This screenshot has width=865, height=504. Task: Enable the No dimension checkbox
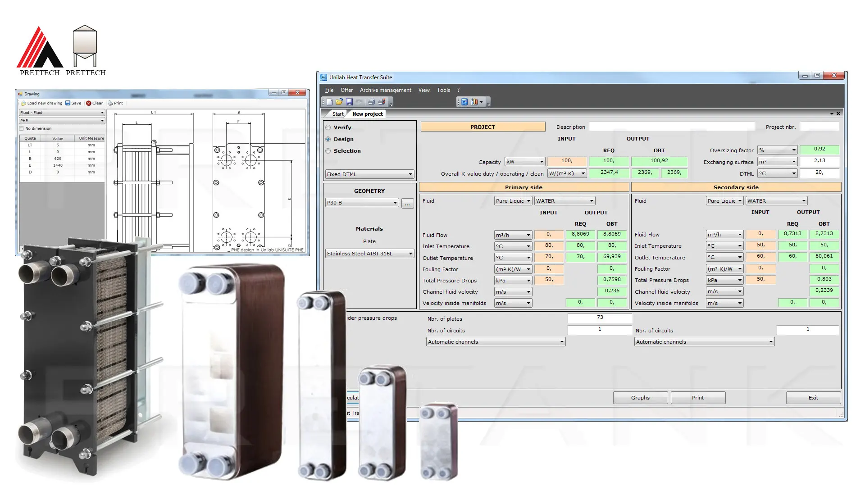[22, 129]
